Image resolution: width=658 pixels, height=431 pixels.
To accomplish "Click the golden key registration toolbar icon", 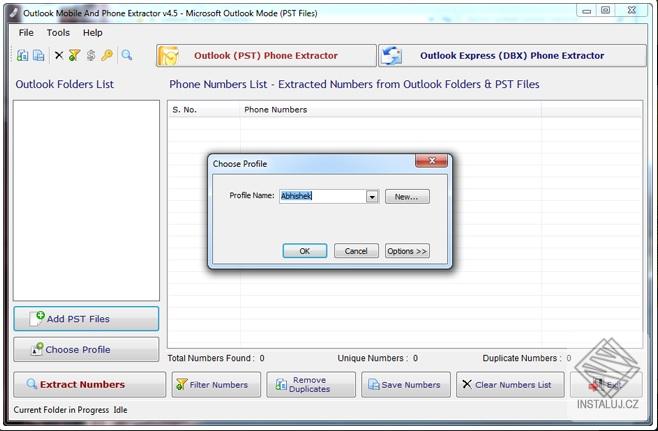I will click(107, 55).
